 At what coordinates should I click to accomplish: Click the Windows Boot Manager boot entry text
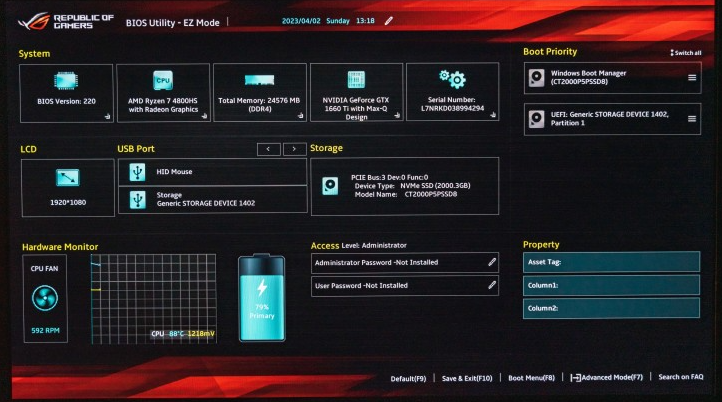click(588, 77)
